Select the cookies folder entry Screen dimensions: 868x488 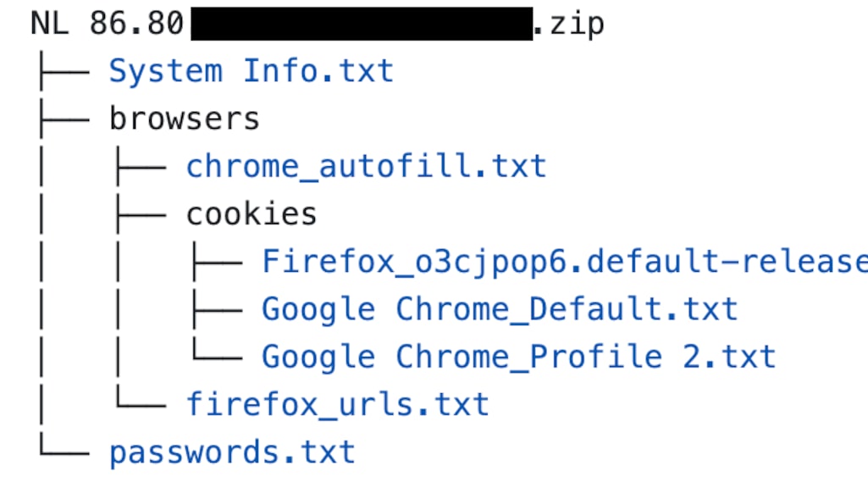click(x=251, y=214)
